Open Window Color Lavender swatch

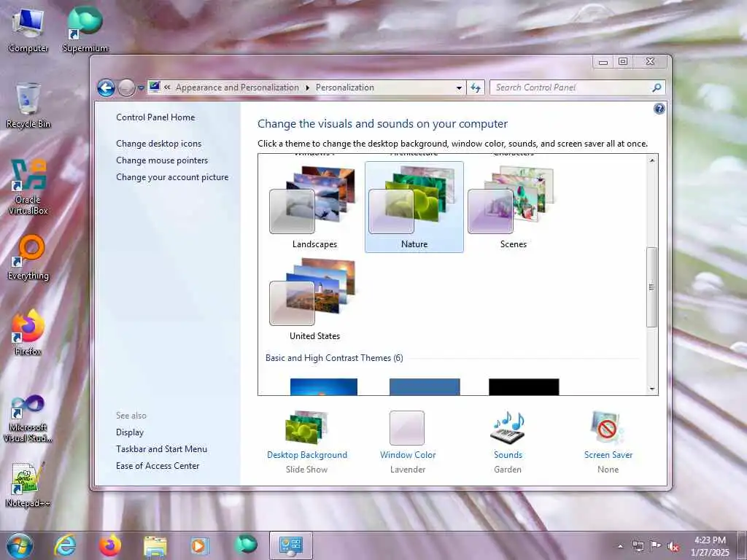407,427
